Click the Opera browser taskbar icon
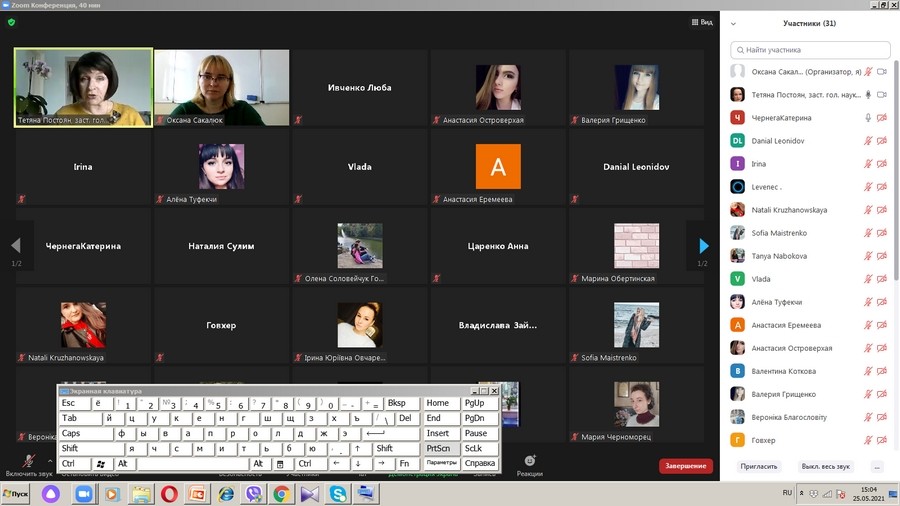The width and height of the screenshot is (900, 506). tap(169, 494)
